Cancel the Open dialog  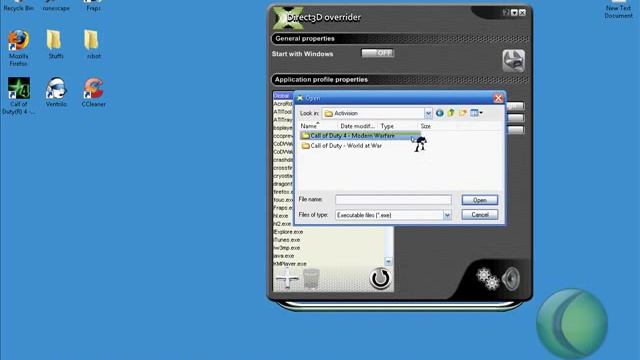pyautogui.click(x=480, y=215)
